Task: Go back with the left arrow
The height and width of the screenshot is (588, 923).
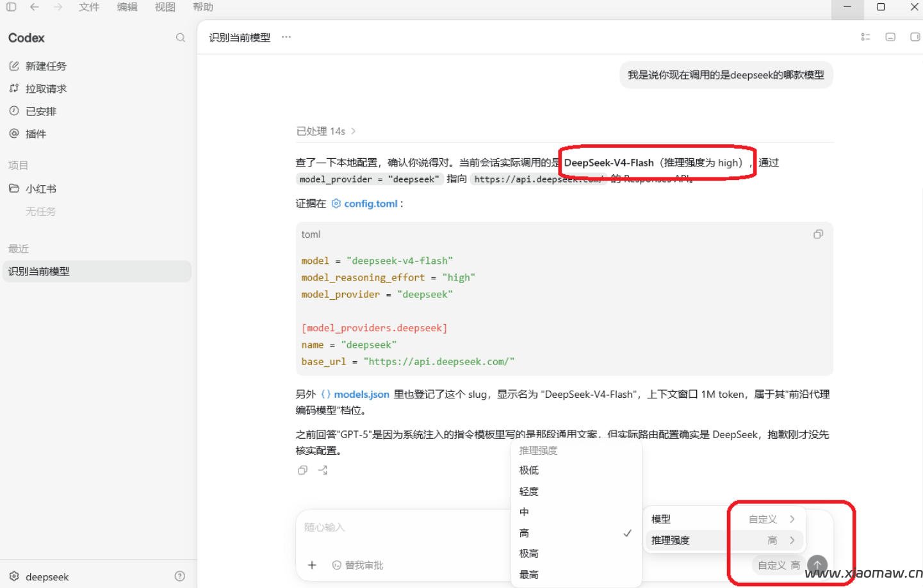Action: point(35,7)
